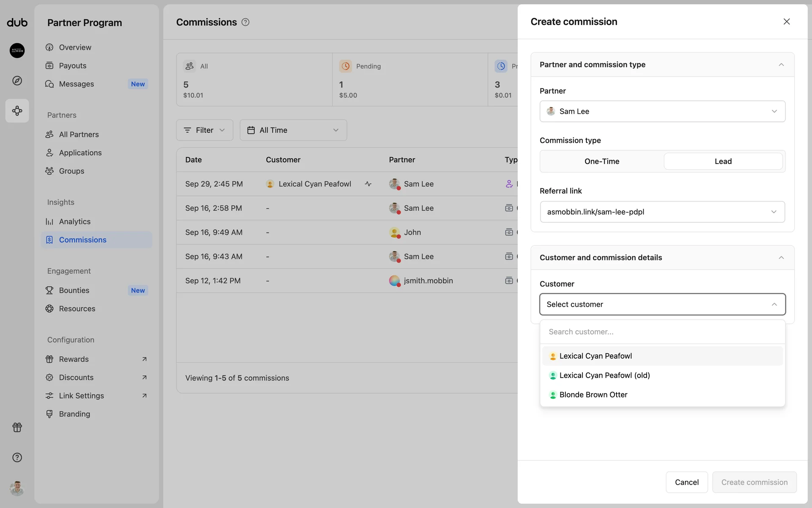The width and height of the screenshot is (812, 508).
Task: Open the compass explore icon in sidebar
Action: [17, 80]
